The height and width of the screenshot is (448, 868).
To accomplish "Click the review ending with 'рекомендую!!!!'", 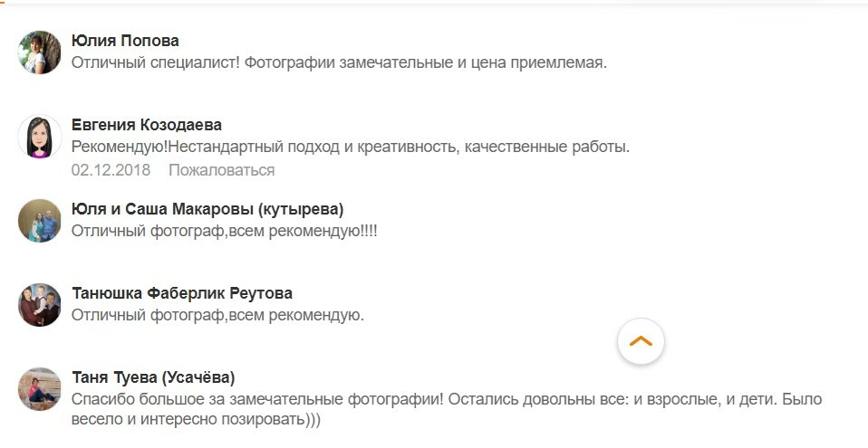I will (x=224, y=231).
